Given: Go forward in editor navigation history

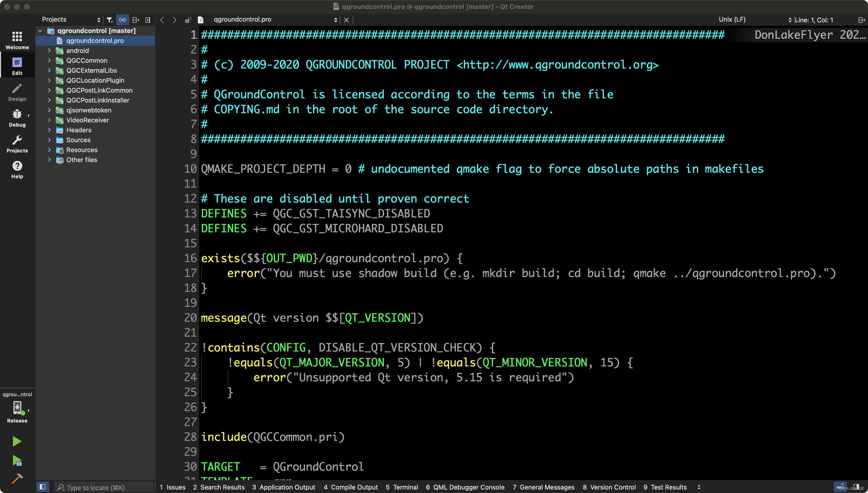Looking at the screenshot, I should 175,20.
